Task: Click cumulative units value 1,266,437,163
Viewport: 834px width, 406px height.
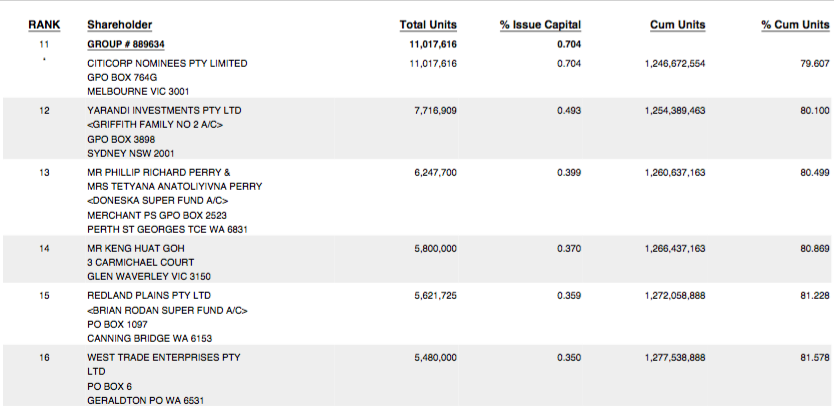Action: pos(675,248)
